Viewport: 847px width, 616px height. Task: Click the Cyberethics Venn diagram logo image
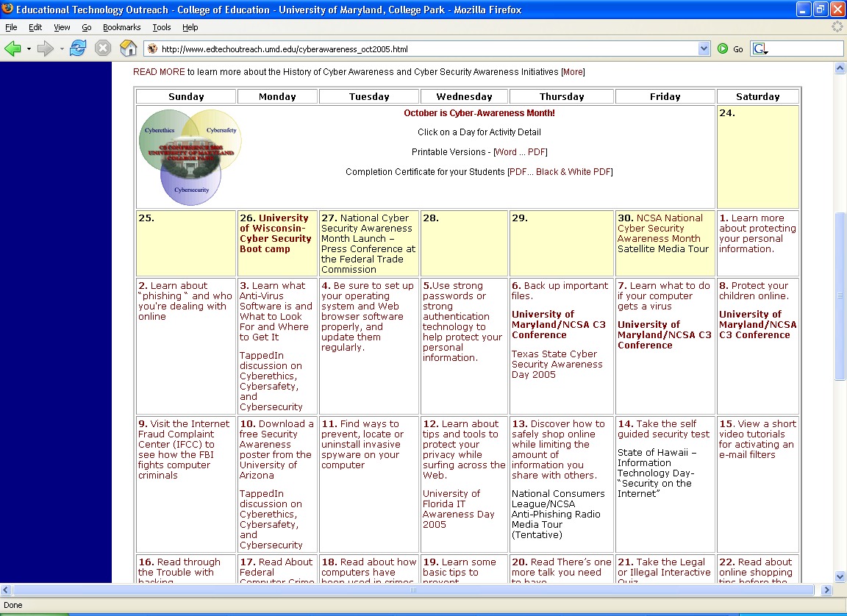coord(190,157)
